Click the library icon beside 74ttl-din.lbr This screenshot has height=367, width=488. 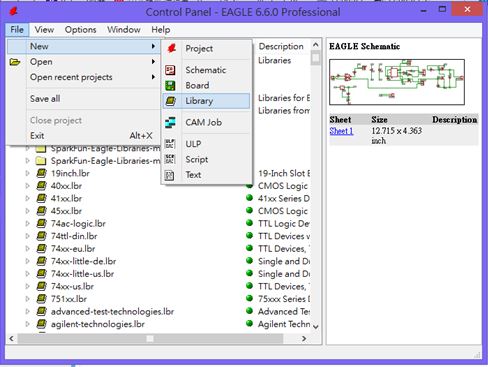tap(41, 236)
